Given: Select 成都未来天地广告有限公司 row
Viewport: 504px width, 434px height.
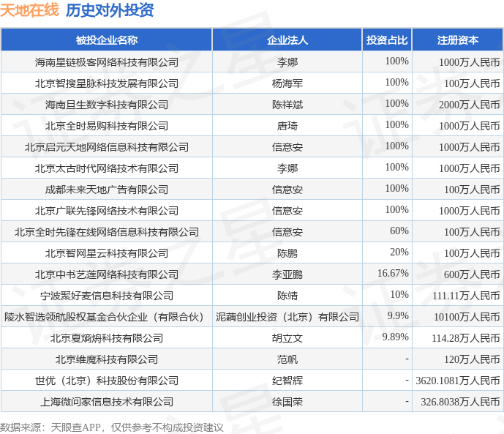Looking at the screenshot, I should tap(252, 190).
